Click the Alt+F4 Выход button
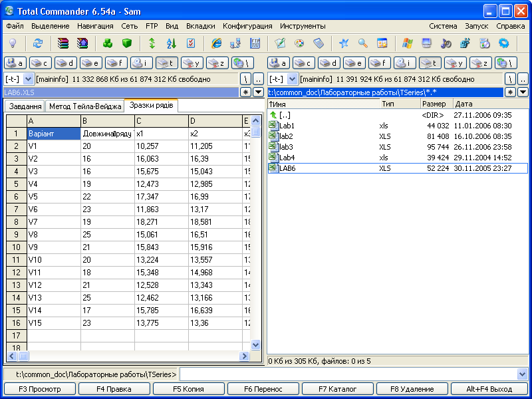This screenshot has width=532, height=399. 489,389
